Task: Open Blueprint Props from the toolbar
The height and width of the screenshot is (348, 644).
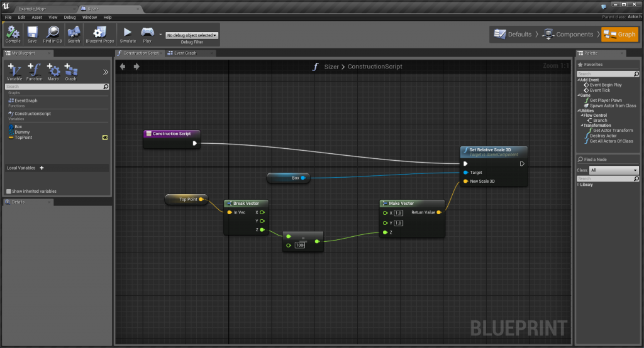Action: click(x=99, y=34)
